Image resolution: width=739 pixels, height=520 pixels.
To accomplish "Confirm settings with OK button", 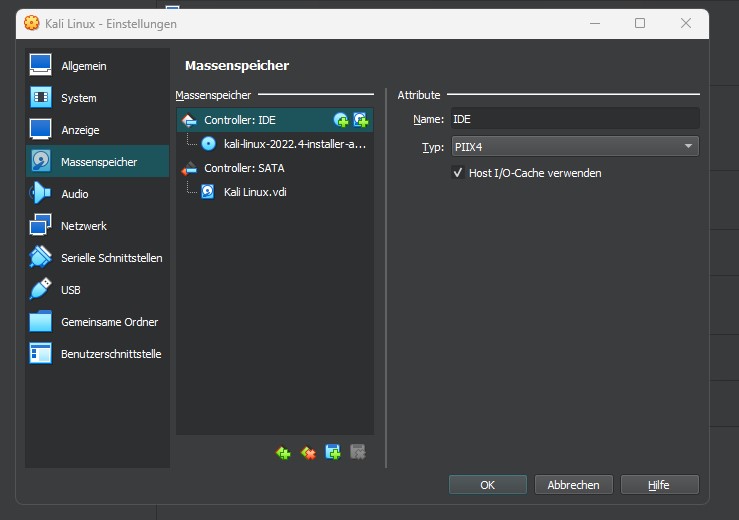I will coord(488,485).
